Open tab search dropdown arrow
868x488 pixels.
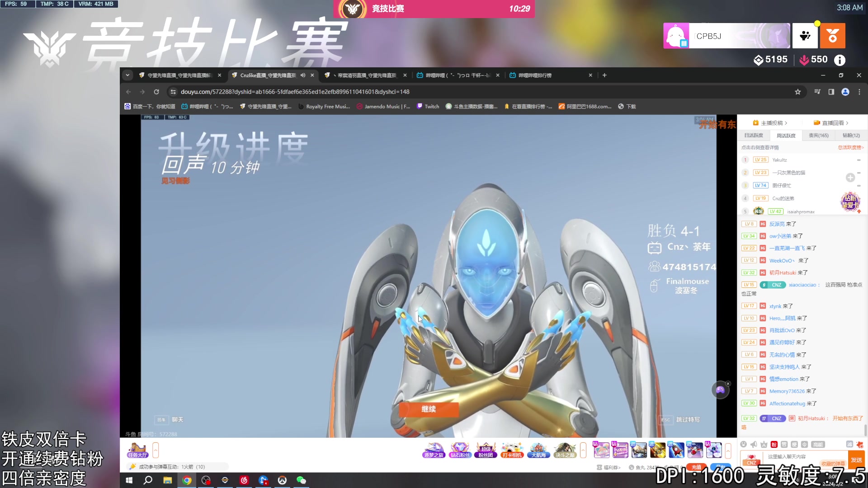128,75
